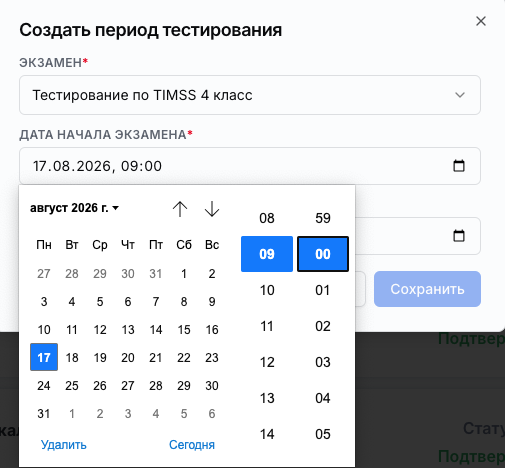
Task: Choose August 28 in the calendar
Action: 156,386
